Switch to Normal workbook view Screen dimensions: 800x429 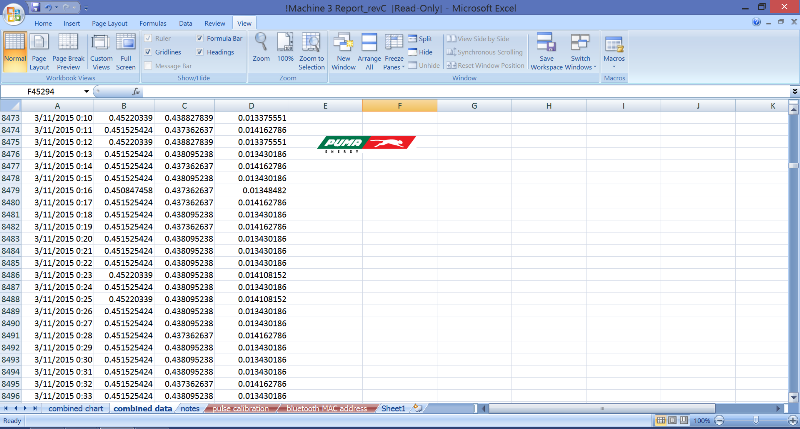[x=15, y=52]
